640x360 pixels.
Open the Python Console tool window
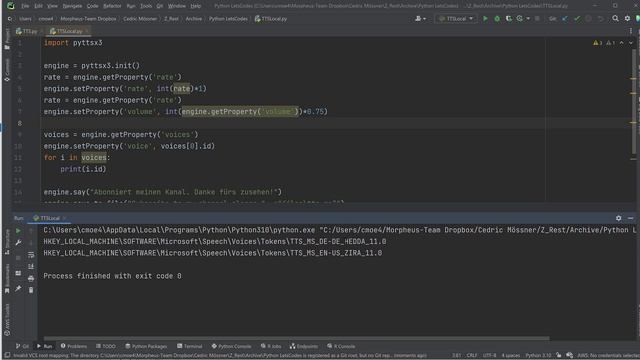click(231, 346)
